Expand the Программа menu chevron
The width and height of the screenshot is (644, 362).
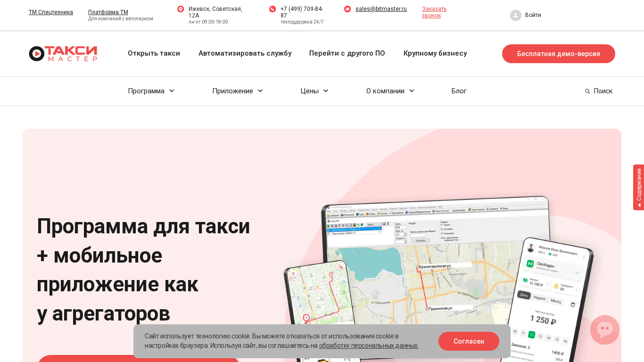(x=172, y=91)
